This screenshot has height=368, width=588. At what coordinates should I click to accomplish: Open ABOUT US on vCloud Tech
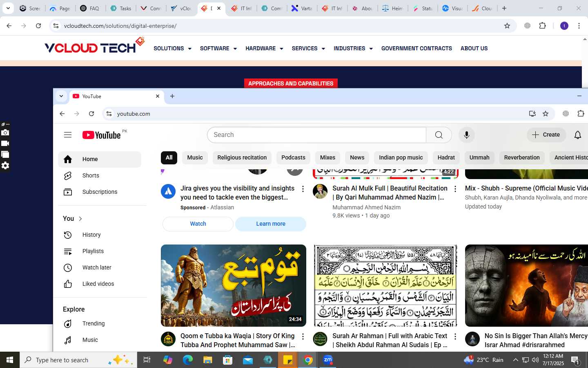click(474, 48)
